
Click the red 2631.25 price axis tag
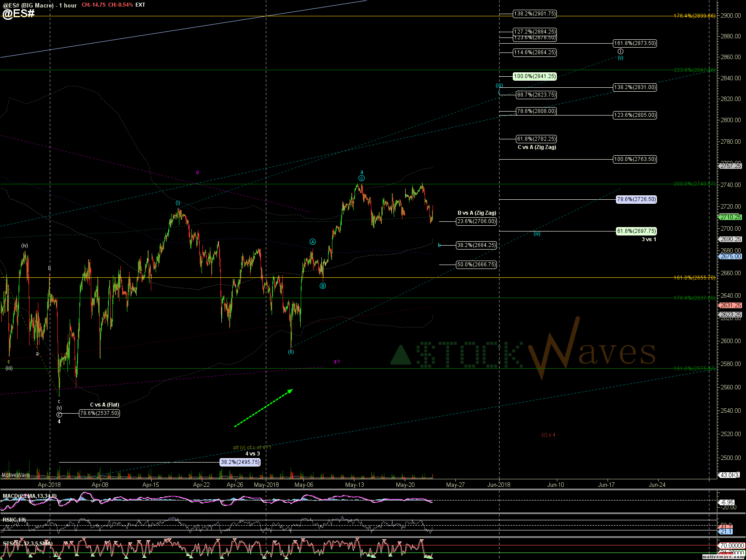click(730, 305)
